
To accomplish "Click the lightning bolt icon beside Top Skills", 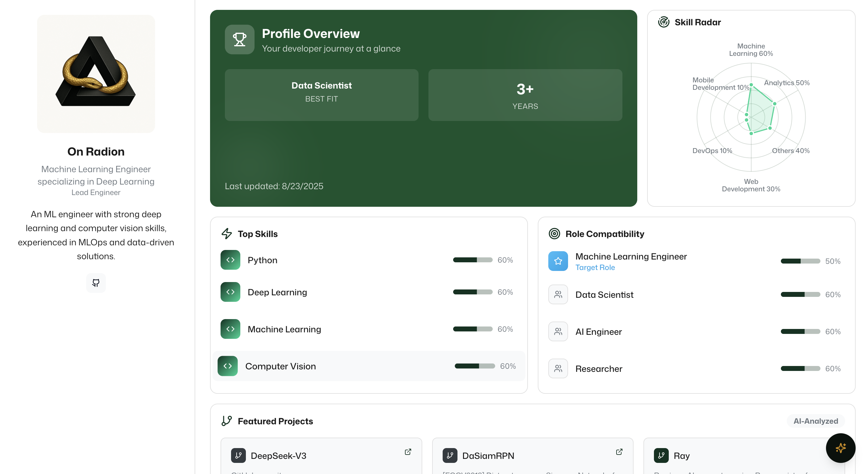I will [227, 234].
